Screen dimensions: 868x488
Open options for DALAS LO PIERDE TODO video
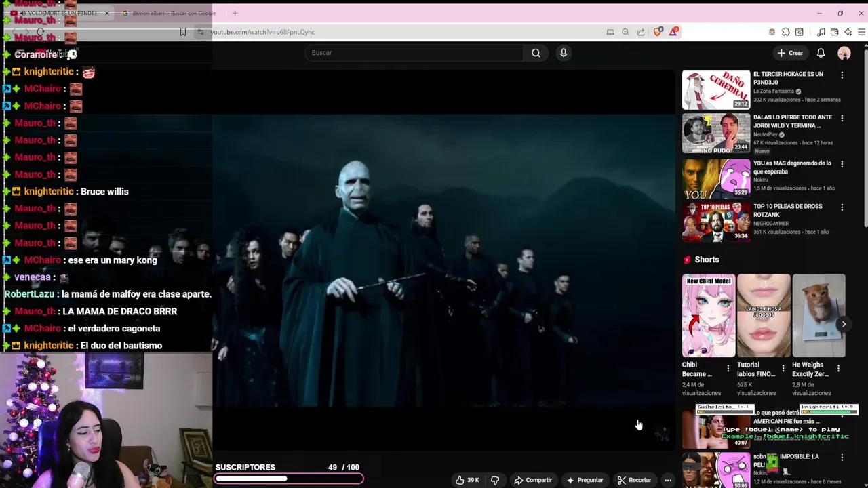[x=842, y=118]
